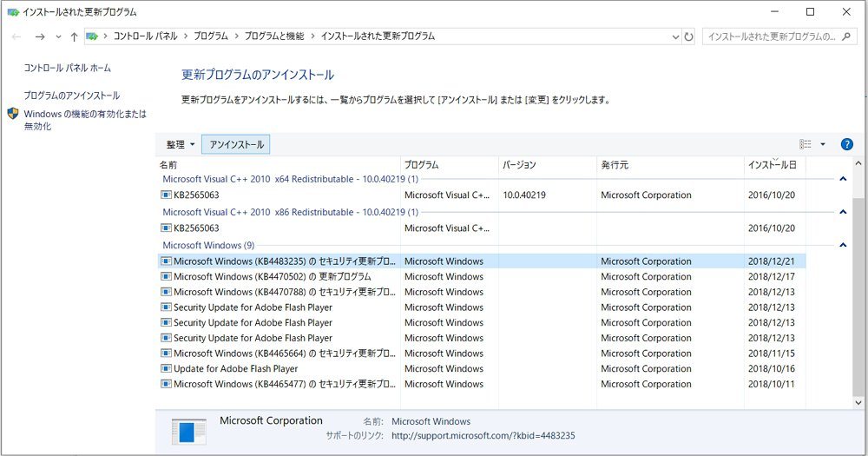Click install date 2018/12/21
Image resolution: width=868 pixels, height=456 pixels.
771,261
